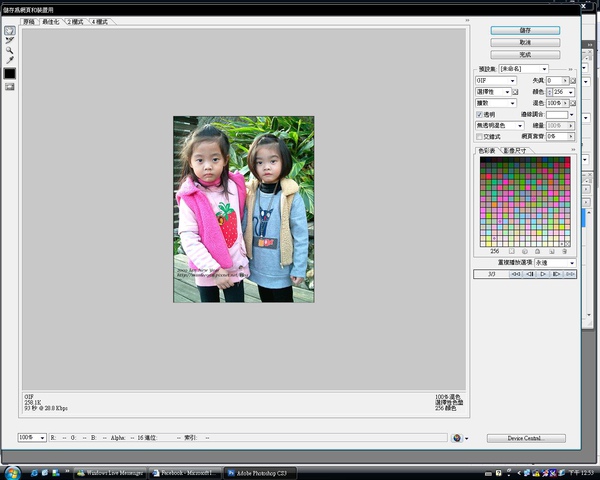600x480 pixels.
Task: Go to first animation frame
Action: (x=516, y=274)
